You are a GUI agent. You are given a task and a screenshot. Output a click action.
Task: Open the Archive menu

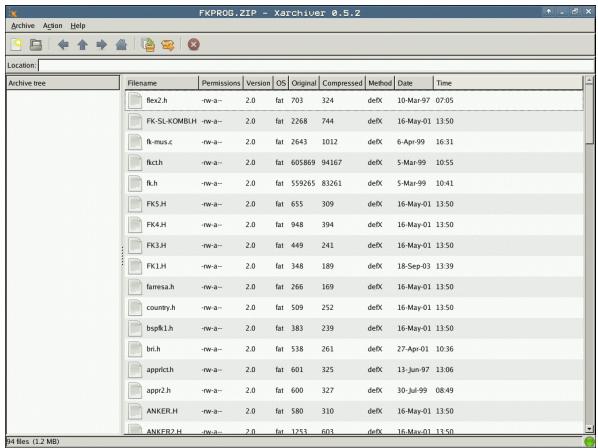pyautogui.click(x=23, y=26)
